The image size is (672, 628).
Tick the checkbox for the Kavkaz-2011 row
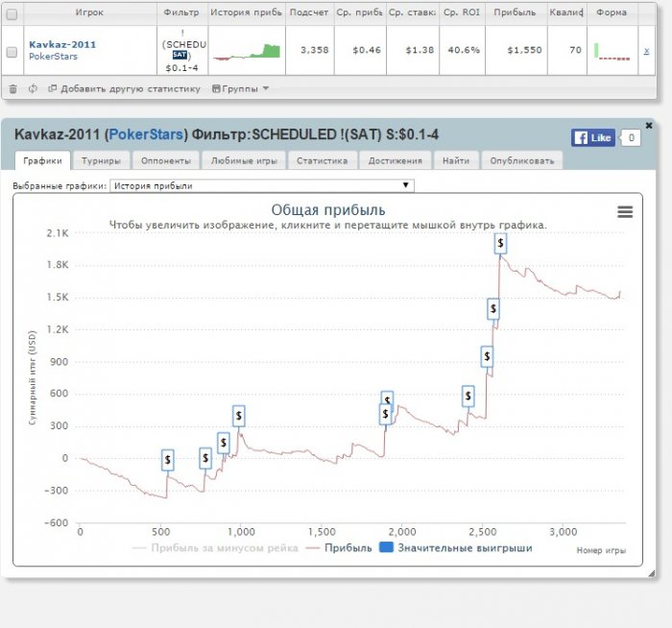point(12,51)
